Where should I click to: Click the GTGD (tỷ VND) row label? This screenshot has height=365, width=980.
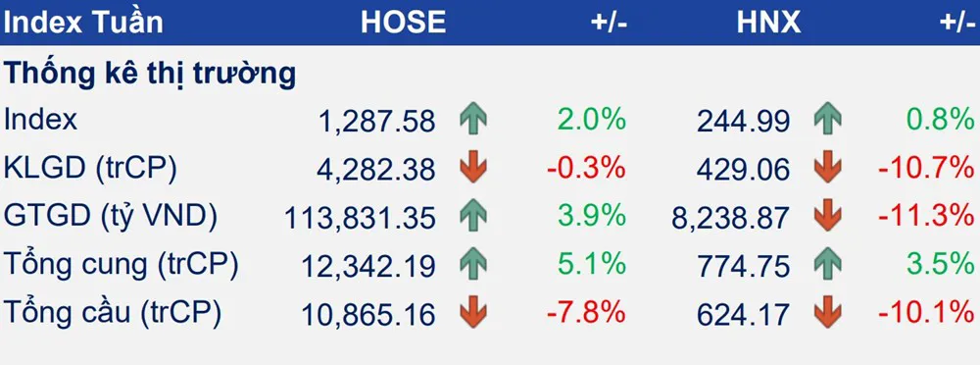point(111,217)
